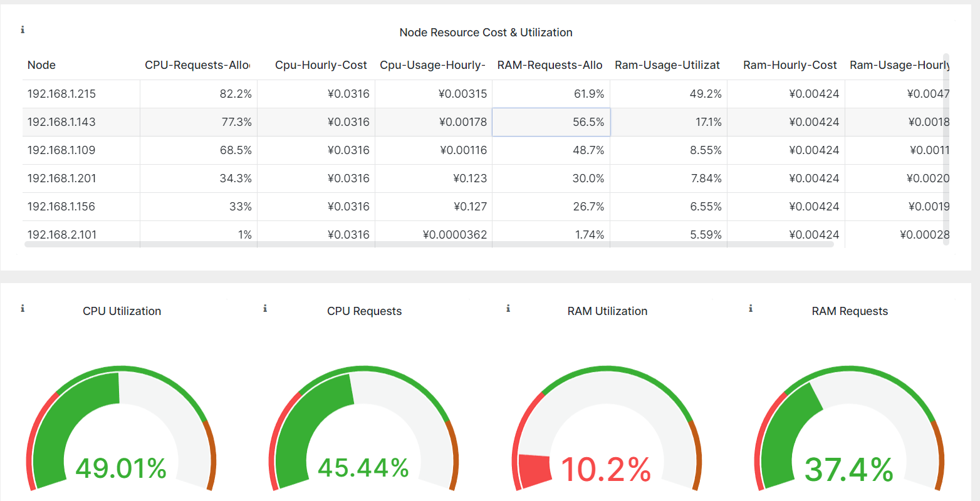
Task: Click info icon of Node Resource Cost panel
Action: point(23,29)
